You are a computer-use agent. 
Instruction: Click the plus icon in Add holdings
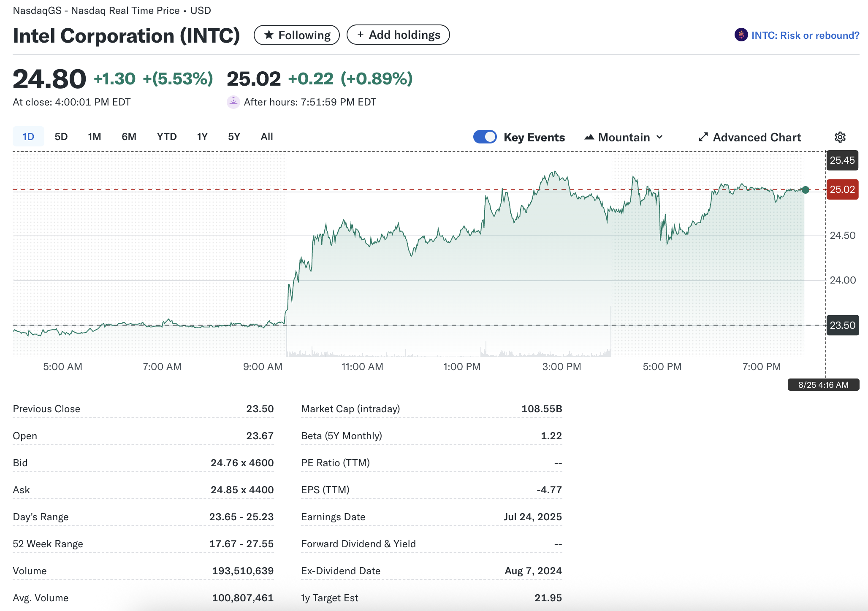360,35
